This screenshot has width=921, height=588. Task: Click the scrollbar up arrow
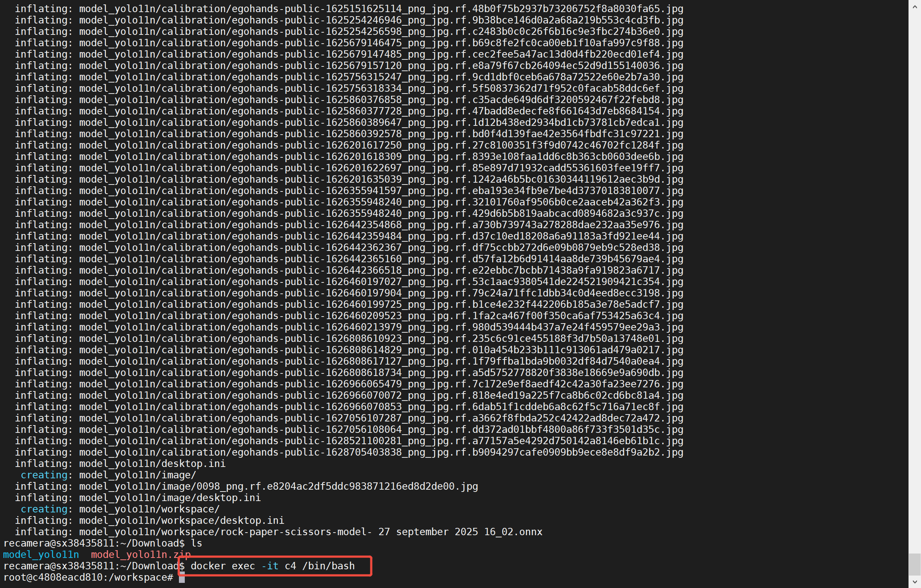click(x=914, y=7)
